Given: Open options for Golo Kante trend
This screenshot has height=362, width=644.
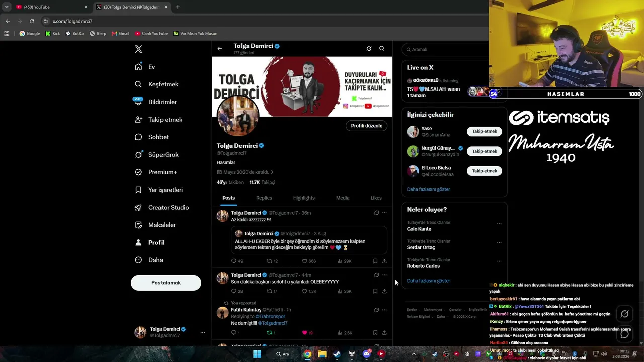Looking at the screenshot, I should tap(499, 224).
